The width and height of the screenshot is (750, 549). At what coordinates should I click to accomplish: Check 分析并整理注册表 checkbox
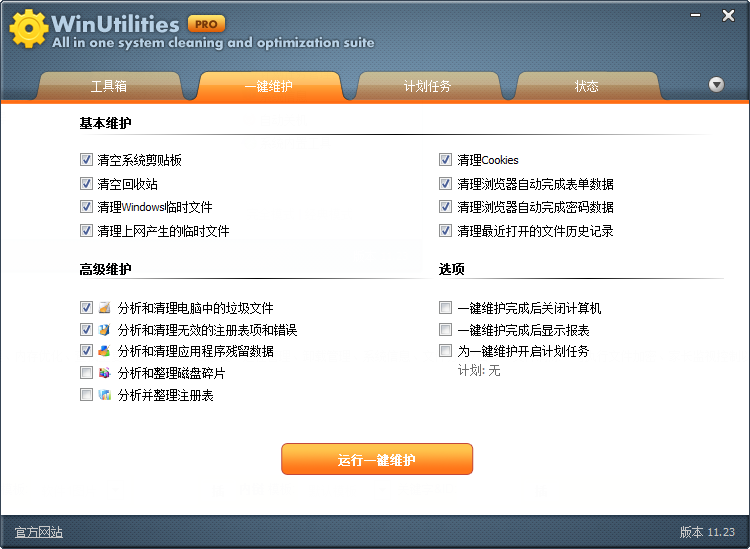coord(86,395)
